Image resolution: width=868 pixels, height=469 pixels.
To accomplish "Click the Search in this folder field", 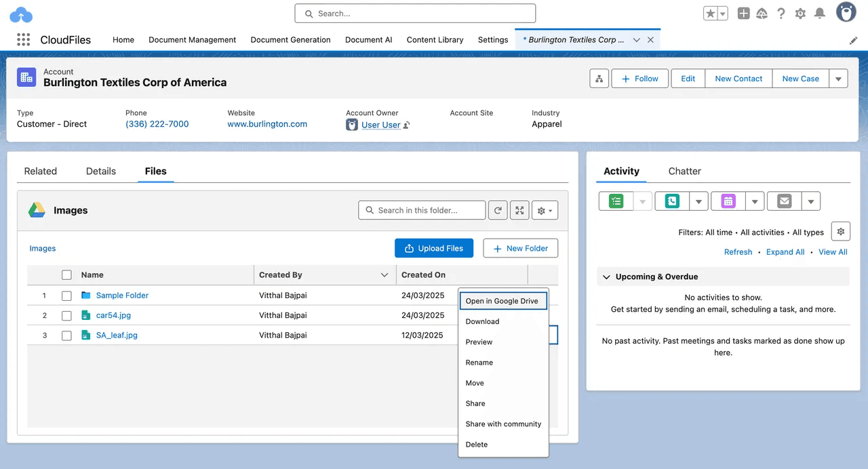I will pyautogui.click(x=422, y=210).
